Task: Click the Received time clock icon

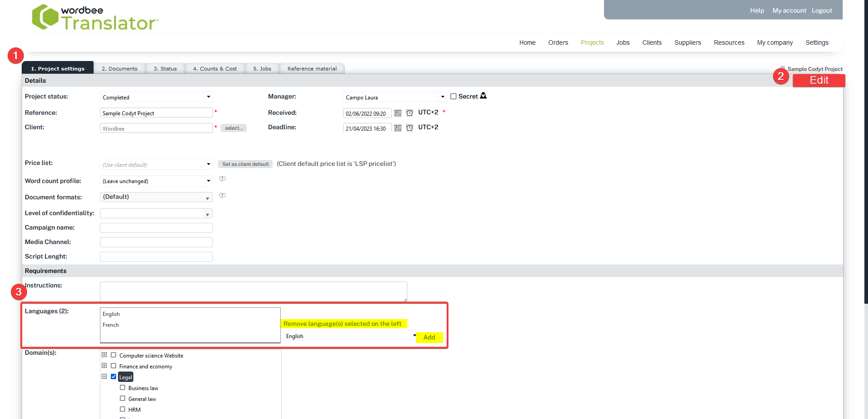Action: pos(410,113)
